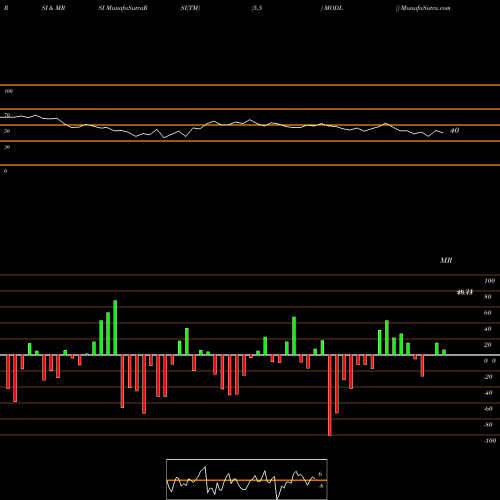
Task: Click the RSI 100 axis label
Action: (x=9, y=91)
